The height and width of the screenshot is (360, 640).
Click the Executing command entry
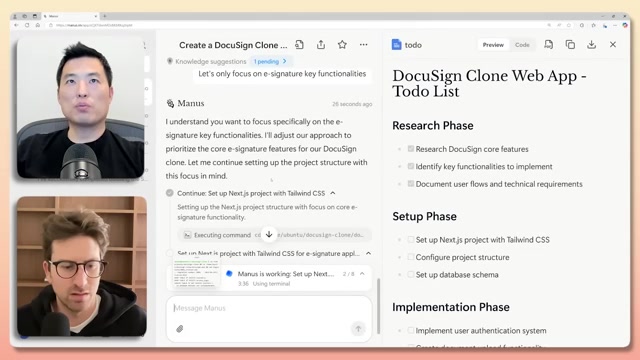click(274, 235)
